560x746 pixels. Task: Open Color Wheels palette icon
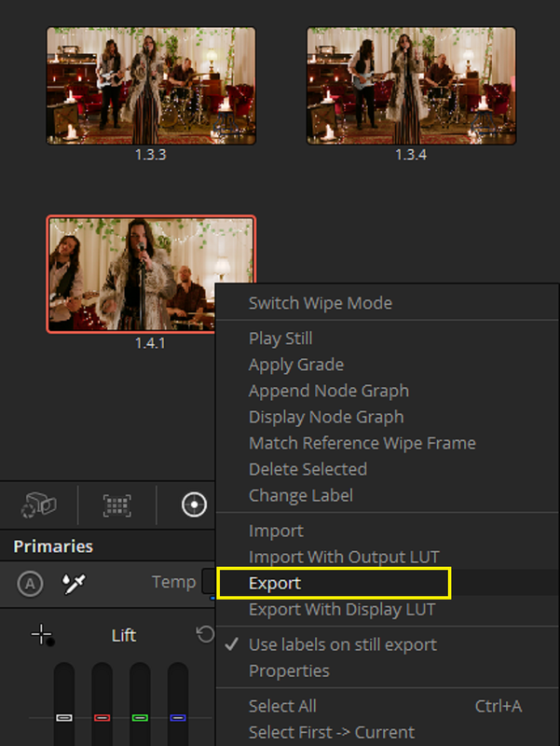click(194, 504)
